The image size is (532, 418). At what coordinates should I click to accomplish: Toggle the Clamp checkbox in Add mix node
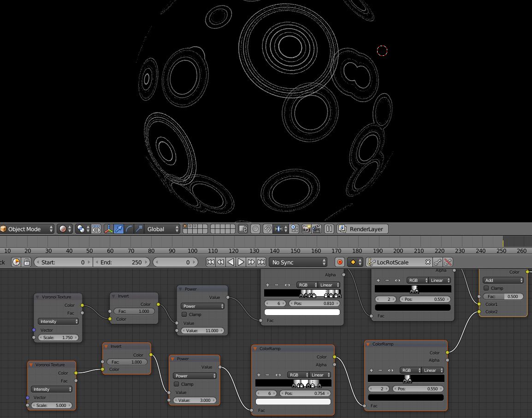click(486, 288)
